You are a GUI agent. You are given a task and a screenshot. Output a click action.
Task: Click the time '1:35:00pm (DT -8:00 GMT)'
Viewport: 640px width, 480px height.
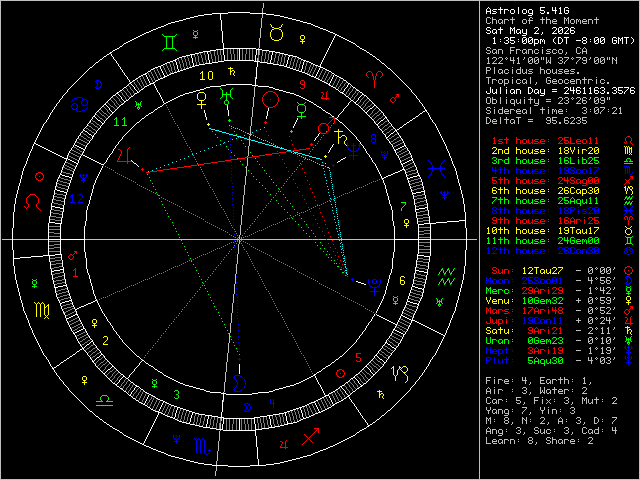click(x=564, y=41)
